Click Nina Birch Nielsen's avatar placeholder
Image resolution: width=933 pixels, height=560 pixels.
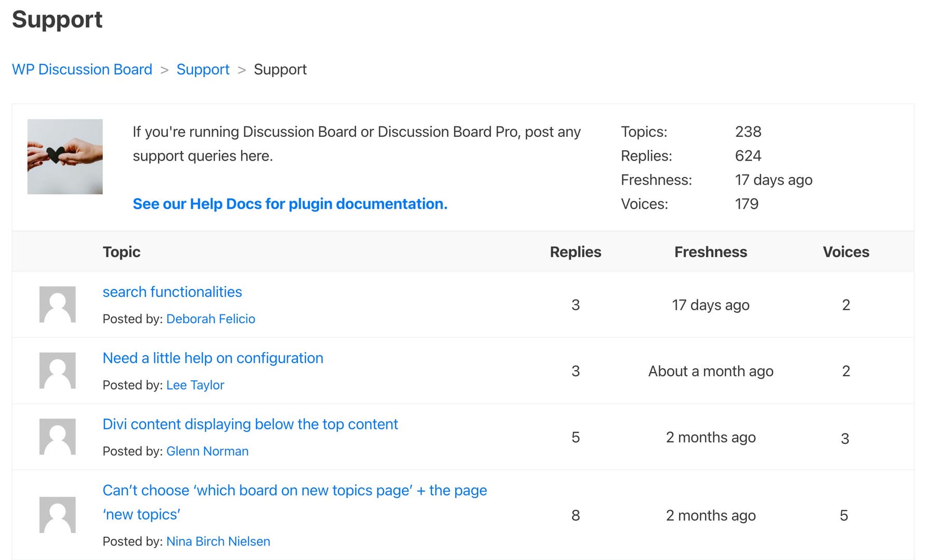click(57, 515)
